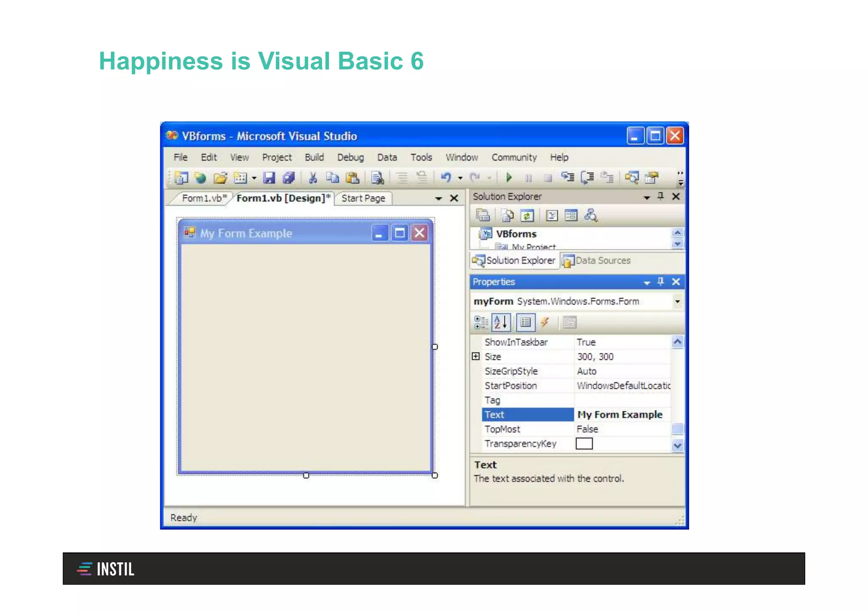Close the active document tab

tap(454, 198)
